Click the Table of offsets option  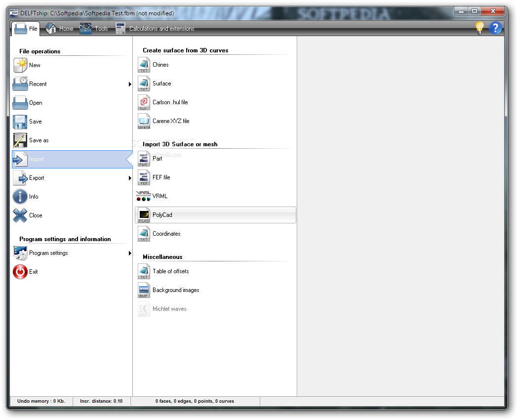[215, 271]
